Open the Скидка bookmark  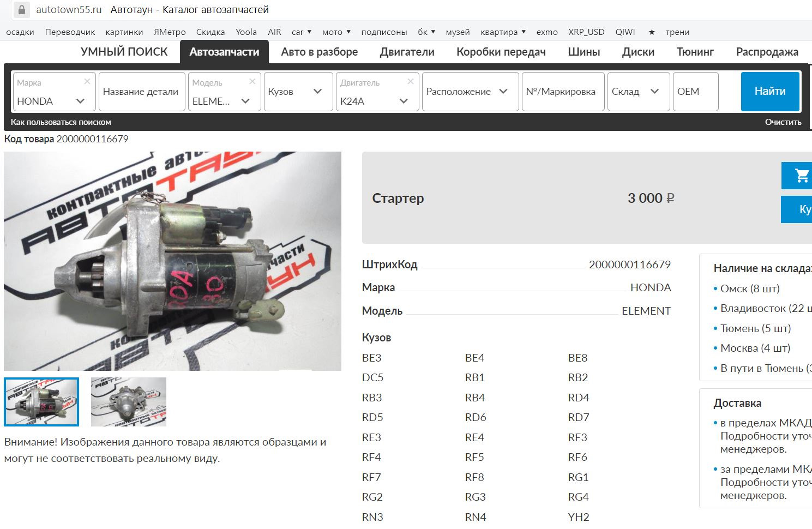210,32
